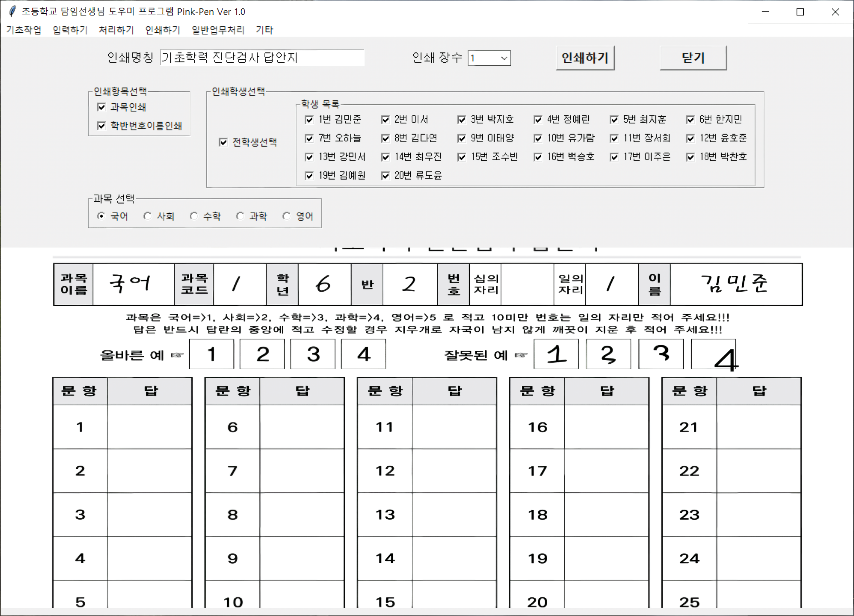Uncheck student 1번 김민준
854x616 pixels.
click(x=309, y=119)
